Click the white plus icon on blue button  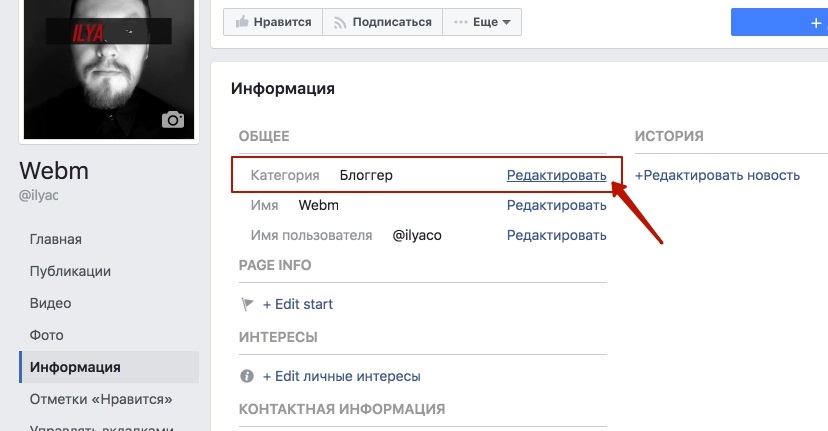point(816,23)
